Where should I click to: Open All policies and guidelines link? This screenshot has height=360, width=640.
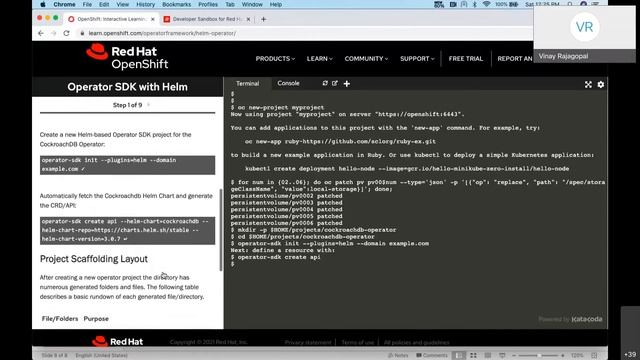[416, 342]
